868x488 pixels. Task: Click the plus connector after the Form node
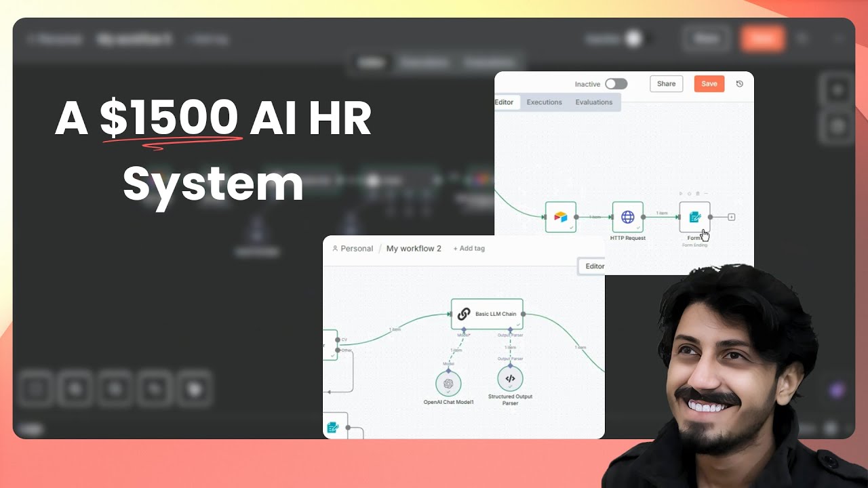pos(731,217)
